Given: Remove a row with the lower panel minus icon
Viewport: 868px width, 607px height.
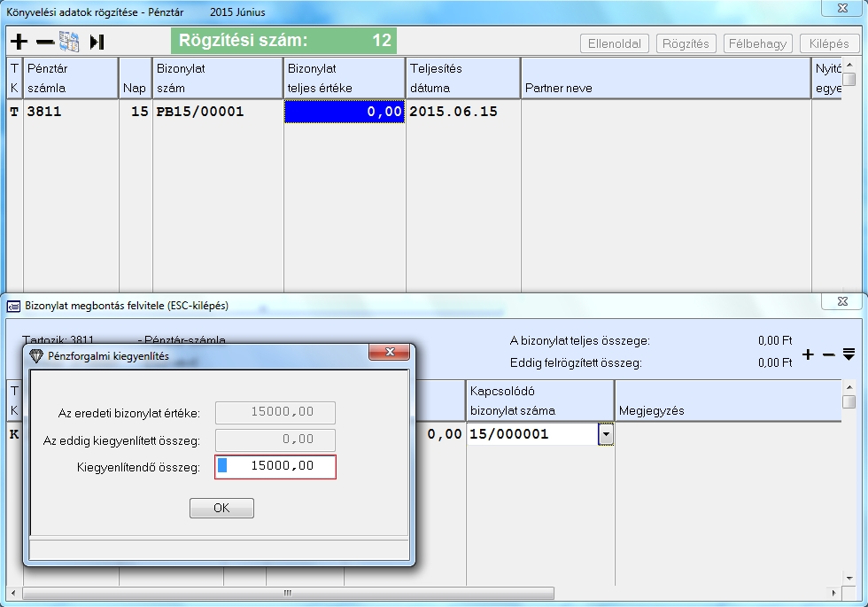Looking at the screenshot, I should coord(828,354).
